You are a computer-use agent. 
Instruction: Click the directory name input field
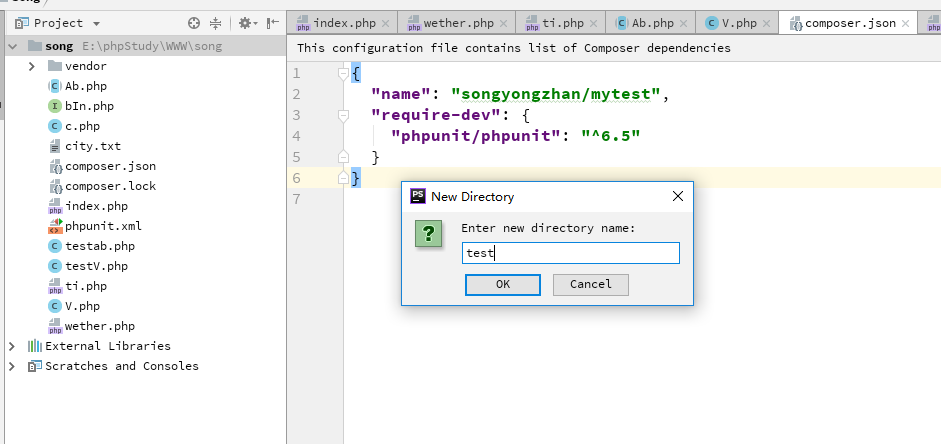(570, 254)
